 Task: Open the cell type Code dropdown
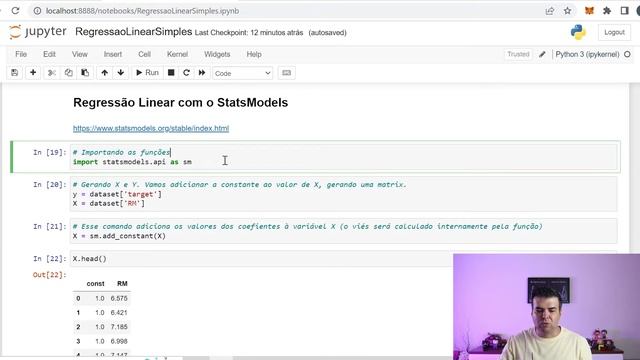point(242,73)
